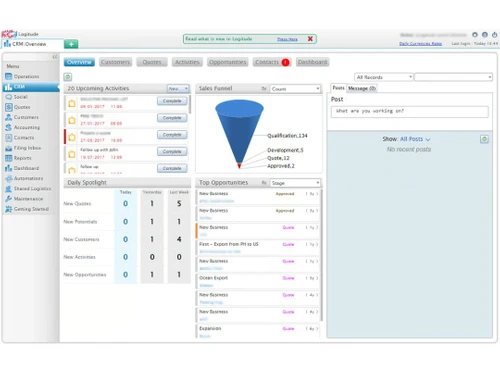Screen dimensions: 500x375
Task: Click the power icon at top right
Action: click(495, 35)
